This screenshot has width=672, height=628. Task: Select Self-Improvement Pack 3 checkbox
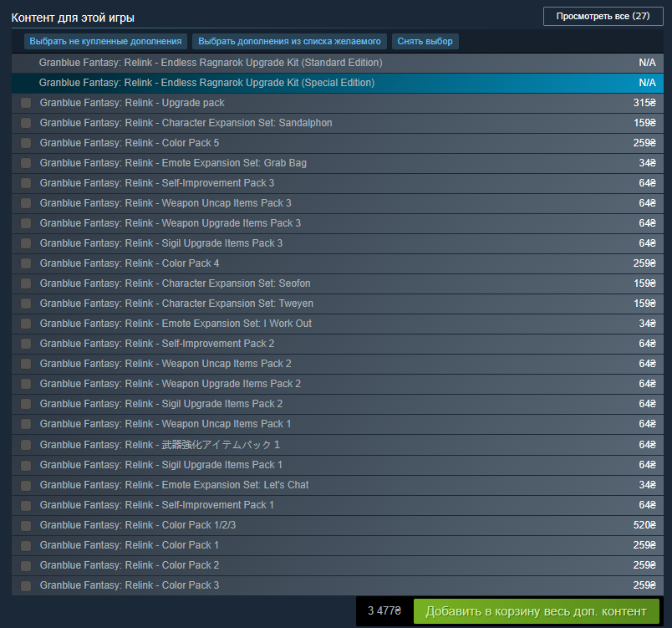point(26,183)
